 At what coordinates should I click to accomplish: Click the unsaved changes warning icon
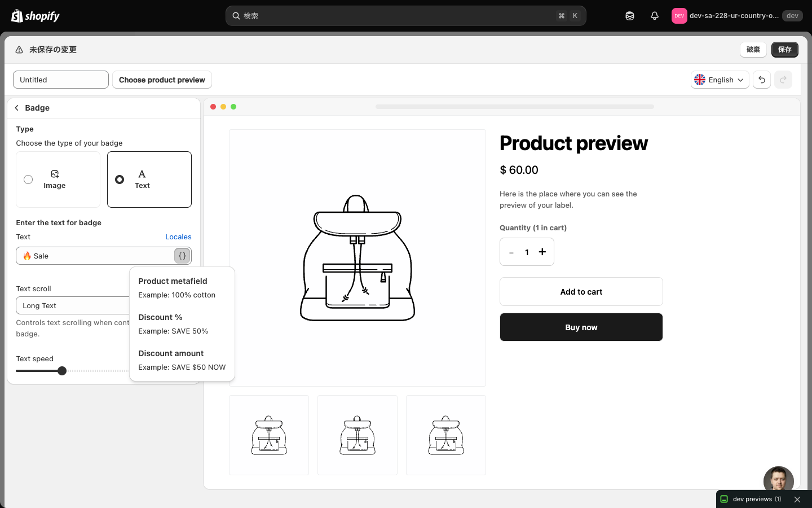point(19,50)
